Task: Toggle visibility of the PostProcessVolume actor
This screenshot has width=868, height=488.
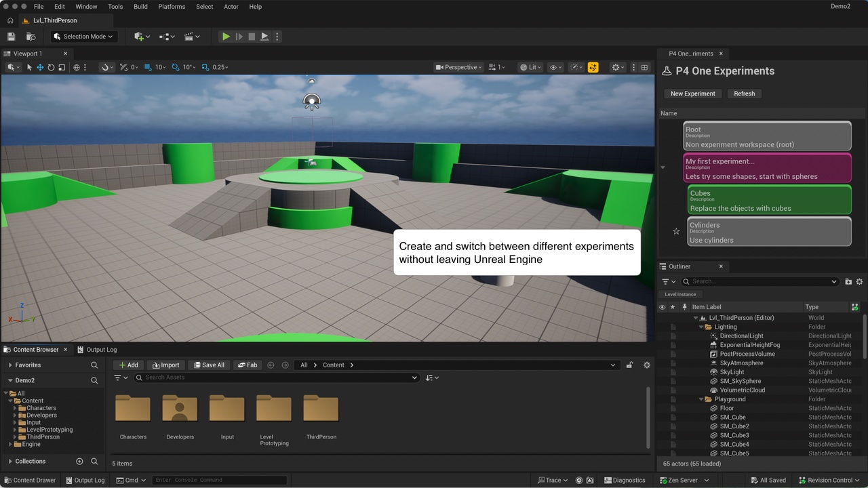Action: (663, 354)
